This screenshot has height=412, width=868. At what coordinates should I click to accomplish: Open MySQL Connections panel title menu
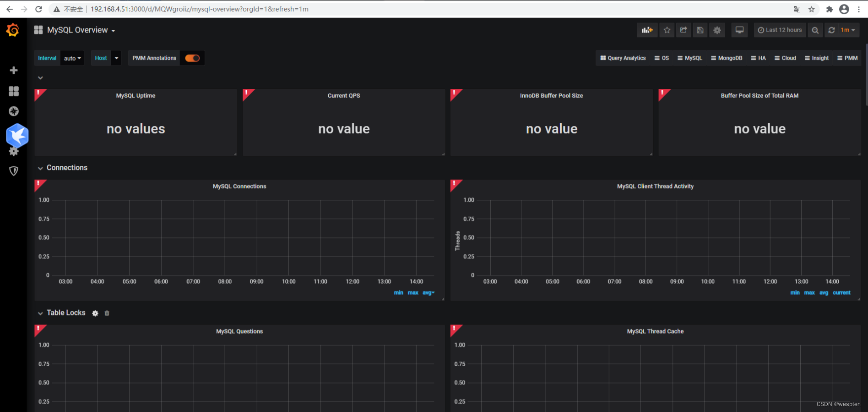tap(239, 187)
